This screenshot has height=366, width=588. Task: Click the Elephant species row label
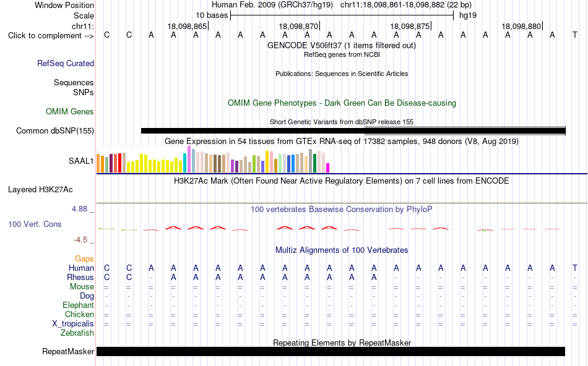click(78, 305)
